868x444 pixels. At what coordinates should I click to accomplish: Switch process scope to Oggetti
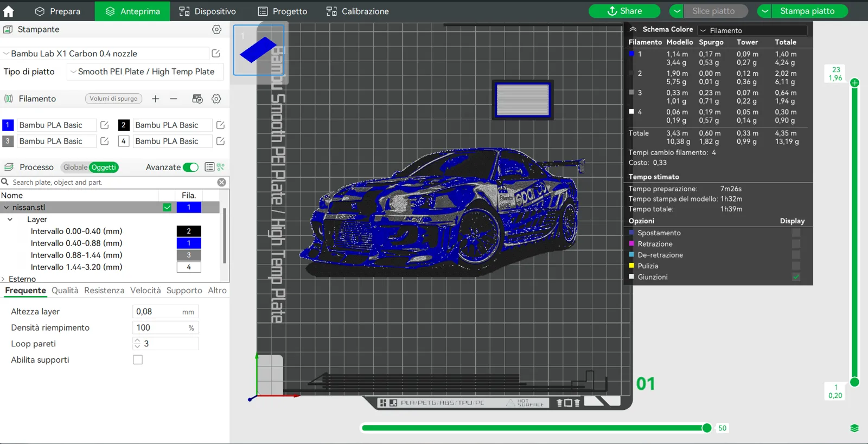click(x=104, y=167)
